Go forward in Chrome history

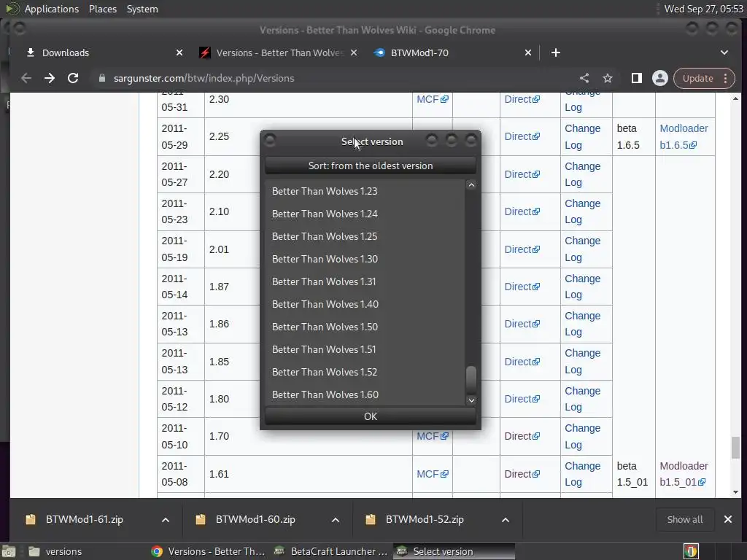click(x=50, y=78)
